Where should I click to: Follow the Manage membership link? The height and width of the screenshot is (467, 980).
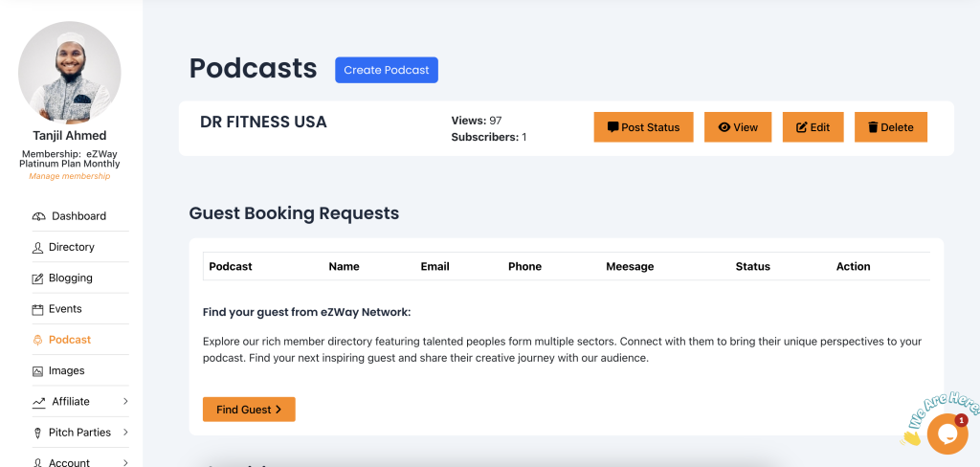tap(69, 176)
